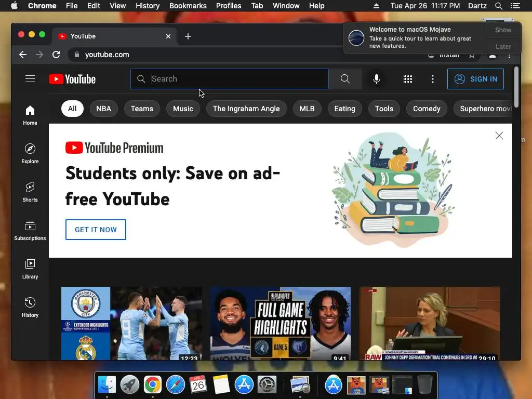Open the YouTube apps grid icon
532x399 pixels.
click(x=408, y=79)
